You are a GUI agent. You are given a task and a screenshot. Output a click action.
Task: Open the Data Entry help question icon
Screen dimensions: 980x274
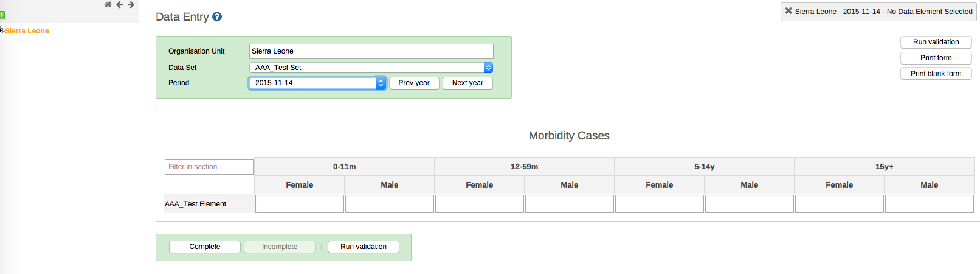point(217,17)
